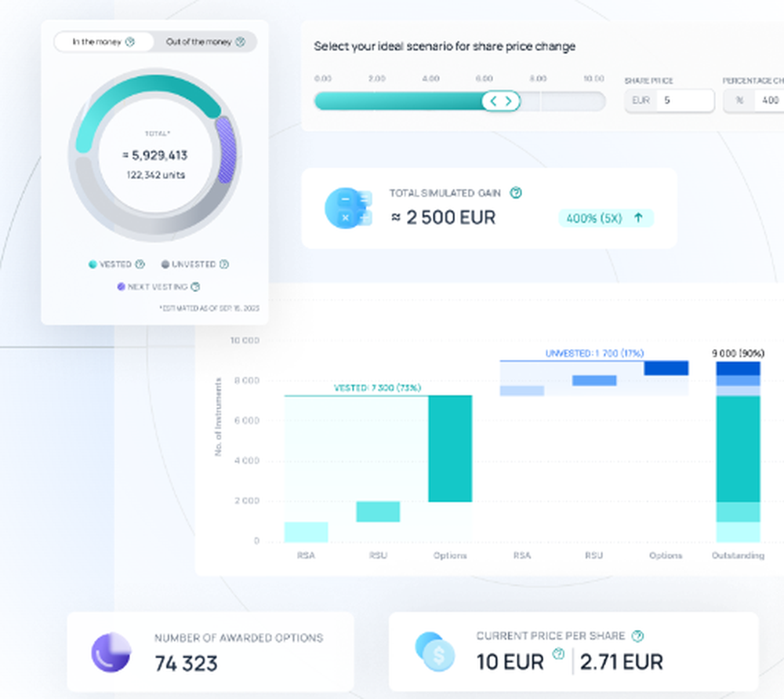
Task: Click the "VESTED: 7 300 (73%)" chart label
Action: click(x=378, y=388)
